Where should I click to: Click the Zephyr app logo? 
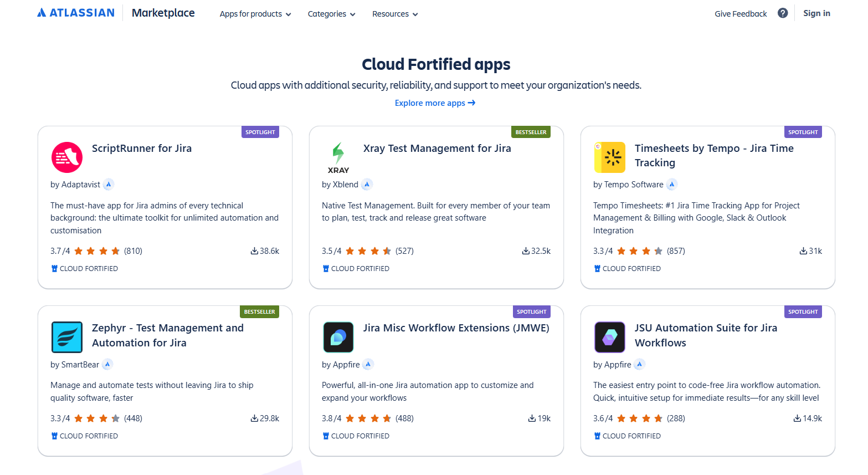(x=67, y=337)
